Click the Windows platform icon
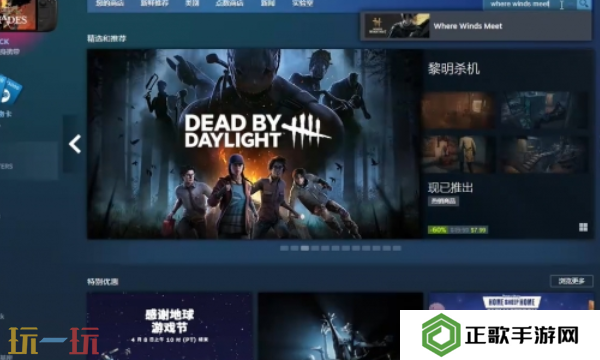Image resolution: width=600 pixels, height=360 pixels. point(583,228)
